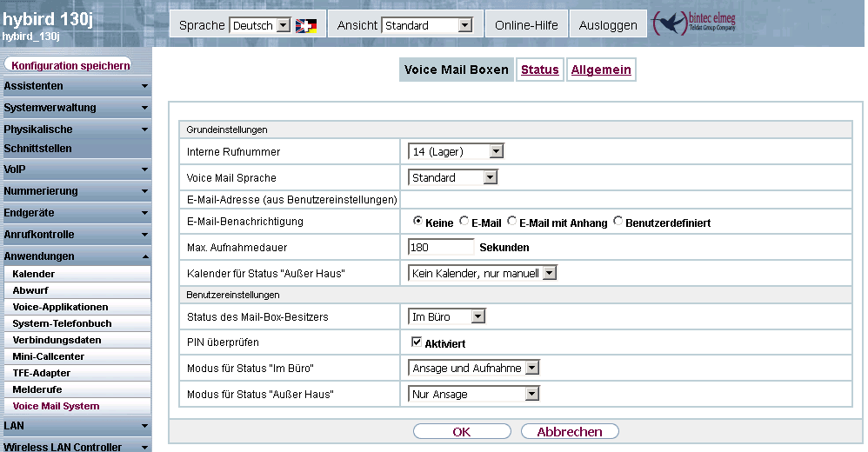Open the Voice Mail Sprache dropdown
Image resolution: width=868 pixels, height=452 pixels.
pyautogui.click(x=453, y=177)
